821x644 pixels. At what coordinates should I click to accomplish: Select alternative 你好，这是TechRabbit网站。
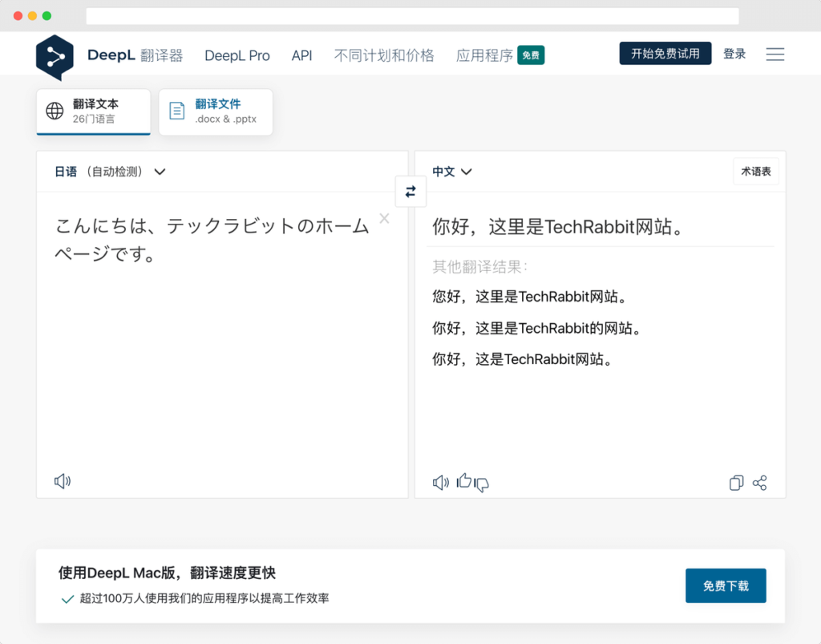pyautogui.click(x=521, y=359)
